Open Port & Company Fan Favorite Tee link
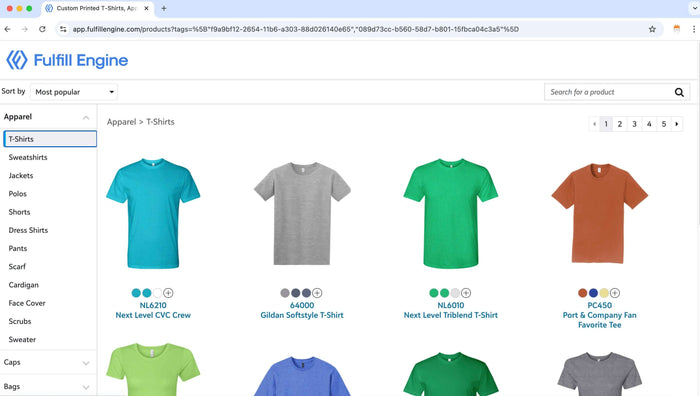 click(600, 320)
